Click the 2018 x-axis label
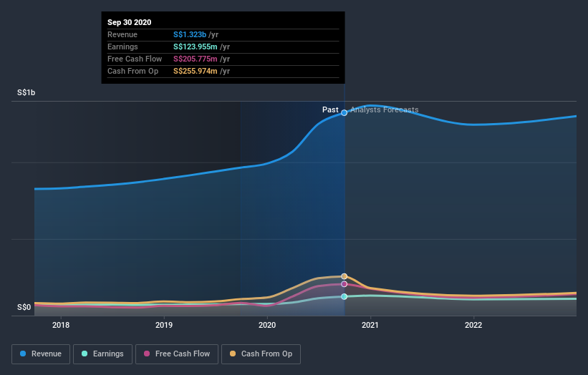 click(x=61, y=325)
